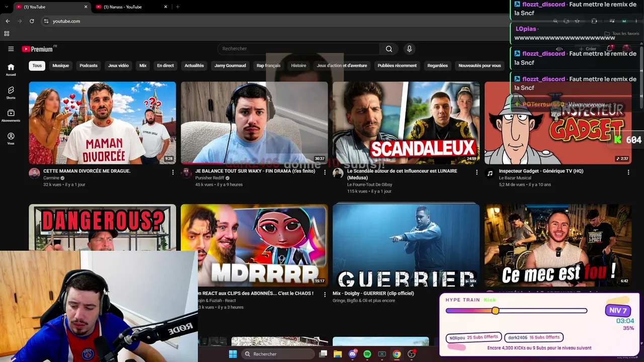The width and height of the screenshot is (644, 362).
Task: Select the Rap français filter chip
Action: coord(269,65)
